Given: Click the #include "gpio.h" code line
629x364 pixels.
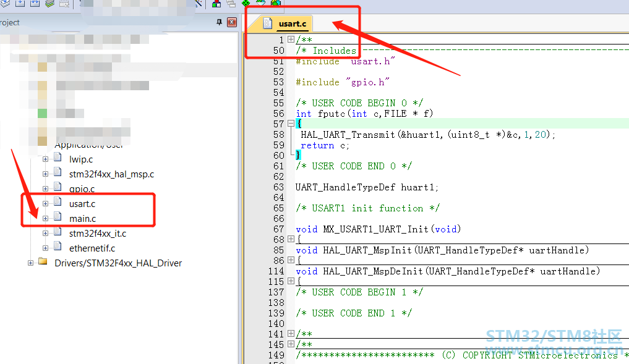Looking at the screenshot, I should (342, 82).
